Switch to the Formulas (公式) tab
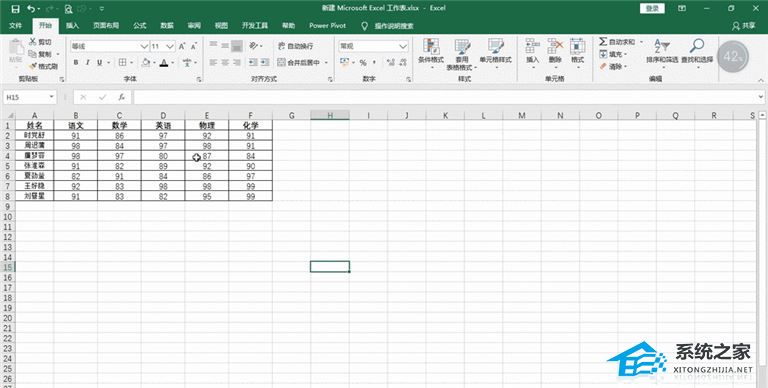768x388 pixels. coord(140,25)
